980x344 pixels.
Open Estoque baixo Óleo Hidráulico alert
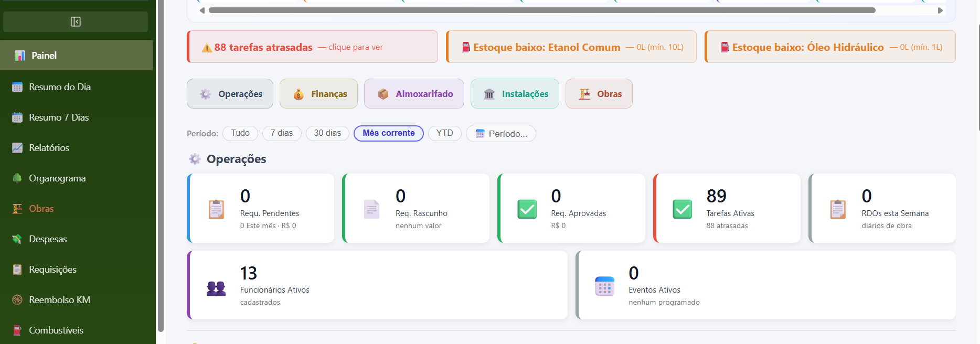pyautogui.click(x=830, y=47)
